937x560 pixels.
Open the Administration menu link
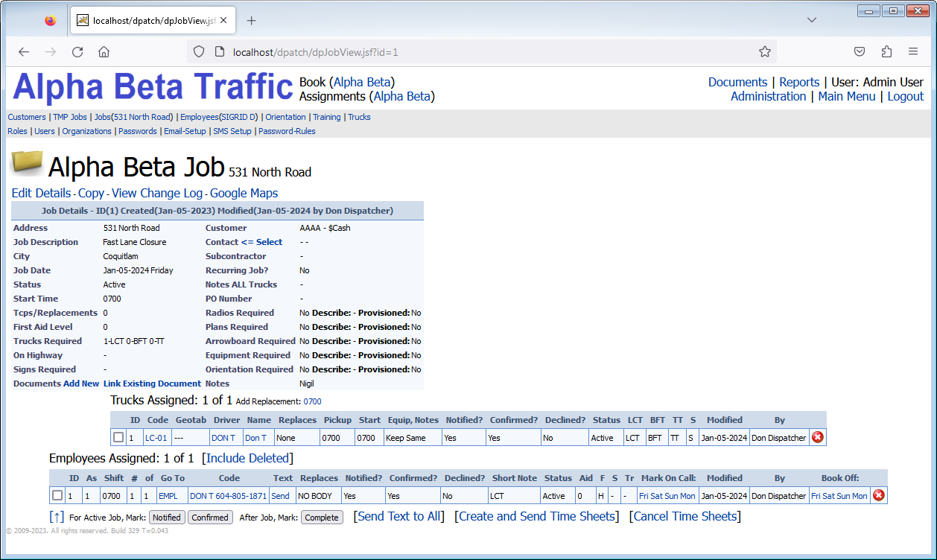coord(768,96)
